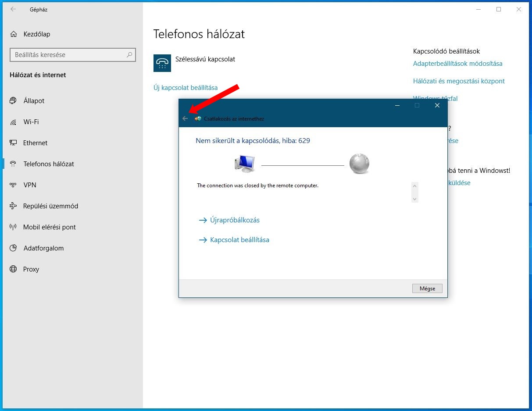This screenshot has width=532, height=411.
Task: Click the computer icon in the connection dialog
Action: click(244, 164)
